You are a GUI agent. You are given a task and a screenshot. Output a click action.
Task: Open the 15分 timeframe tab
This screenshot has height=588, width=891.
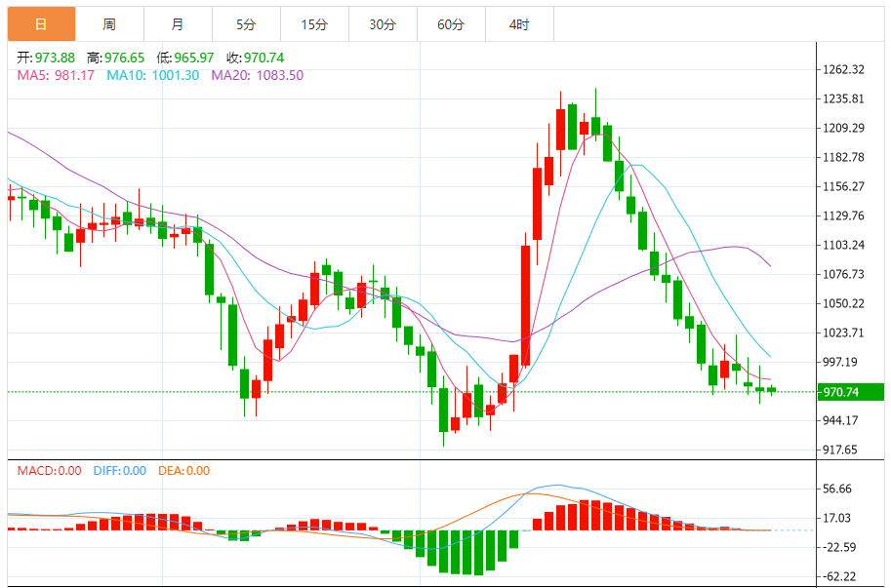click(314, 24)
